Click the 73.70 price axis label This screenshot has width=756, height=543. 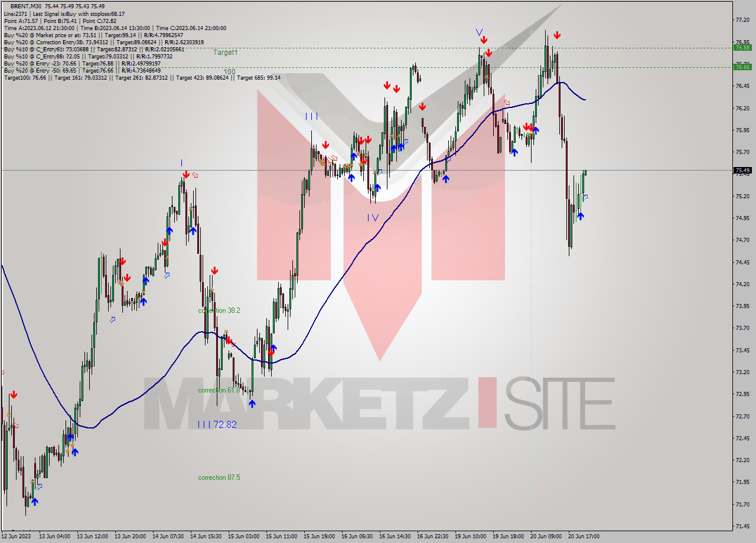[742, 328]
